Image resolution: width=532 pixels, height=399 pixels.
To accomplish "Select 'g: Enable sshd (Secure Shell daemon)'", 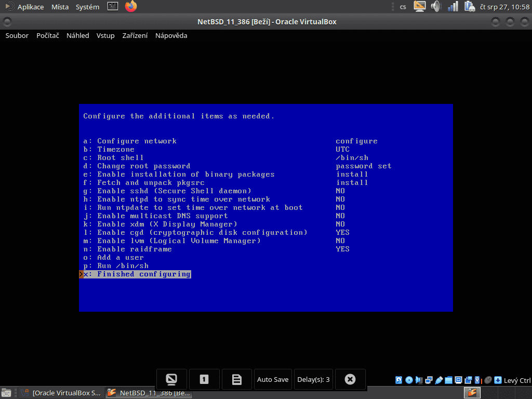I will pos(167,191).
